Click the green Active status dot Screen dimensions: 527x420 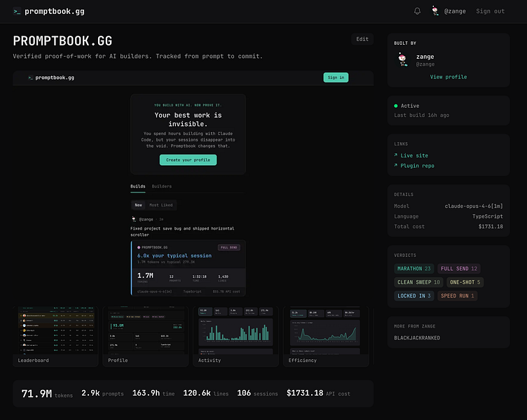(396, 106)
